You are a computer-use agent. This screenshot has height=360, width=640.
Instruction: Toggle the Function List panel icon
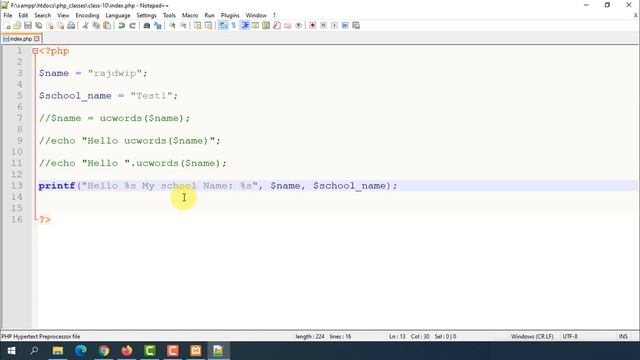click(x=277, y=25)
